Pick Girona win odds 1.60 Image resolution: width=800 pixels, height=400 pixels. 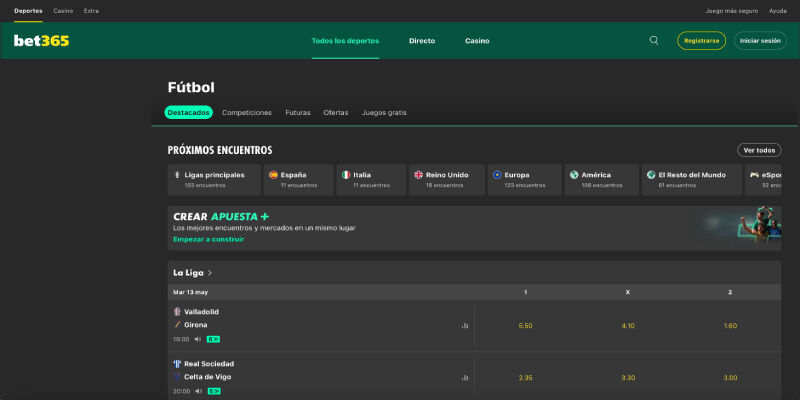coord(730,326)
